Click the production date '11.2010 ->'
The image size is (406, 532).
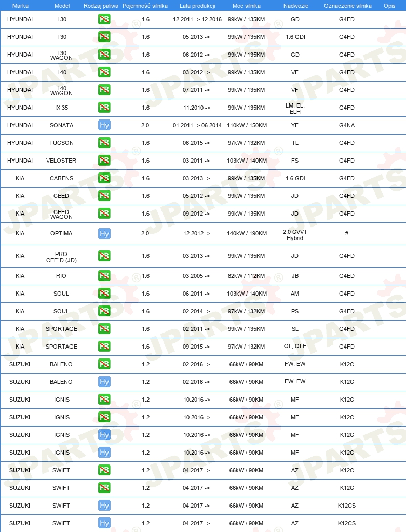pyautogui.click(x=197, y=108)
